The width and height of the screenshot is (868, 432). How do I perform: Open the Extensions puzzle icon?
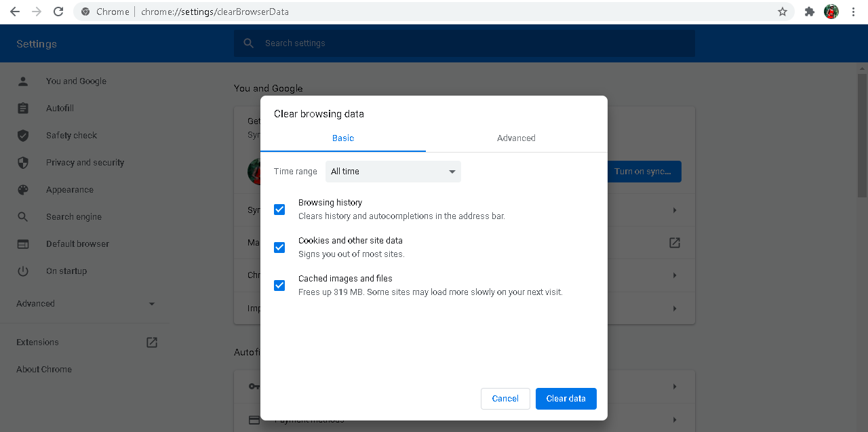pos(809,12)
